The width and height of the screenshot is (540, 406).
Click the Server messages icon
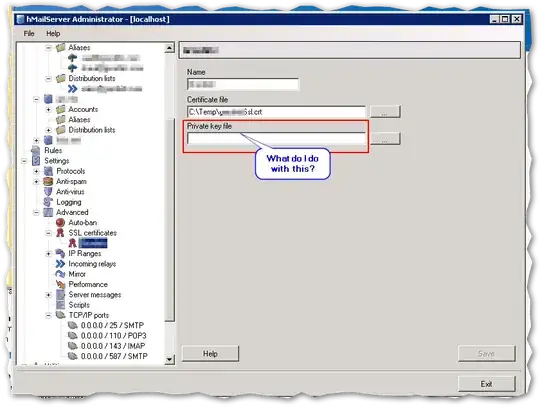[x=61, y=295]
